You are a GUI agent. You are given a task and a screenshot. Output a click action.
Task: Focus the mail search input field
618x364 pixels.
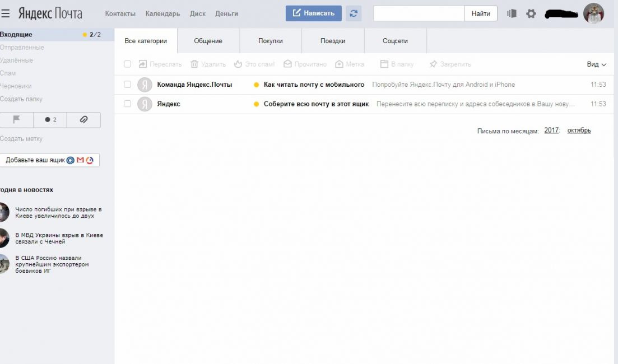pyautogui.click(x=419, y=13)
